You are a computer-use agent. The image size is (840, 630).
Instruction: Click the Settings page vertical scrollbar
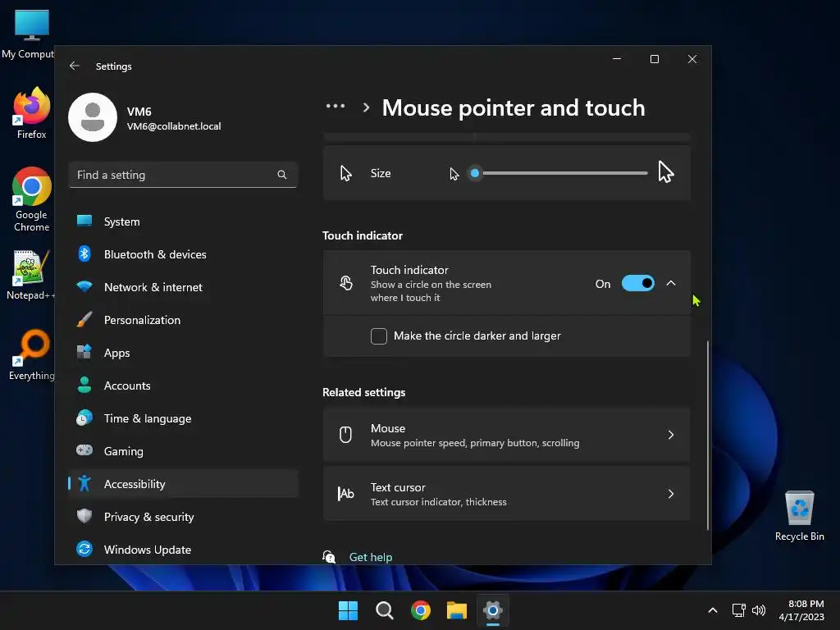708,435
